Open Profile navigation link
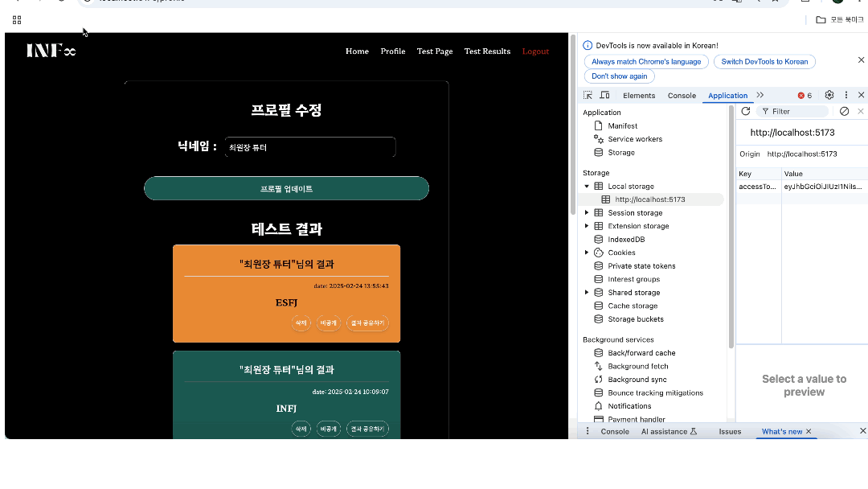Screen dimensions: 868x489 click(393, 51)
